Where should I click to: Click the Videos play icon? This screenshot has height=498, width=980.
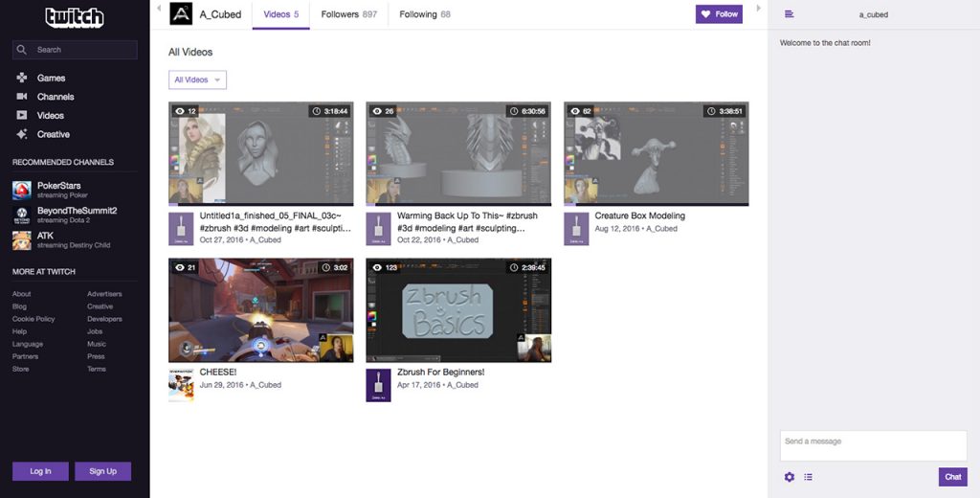22,115
